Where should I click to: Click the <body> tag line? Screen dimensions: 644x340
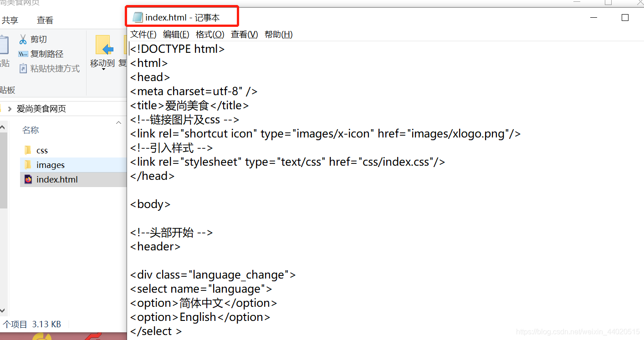pyautogui.click(x=150, y=204)
